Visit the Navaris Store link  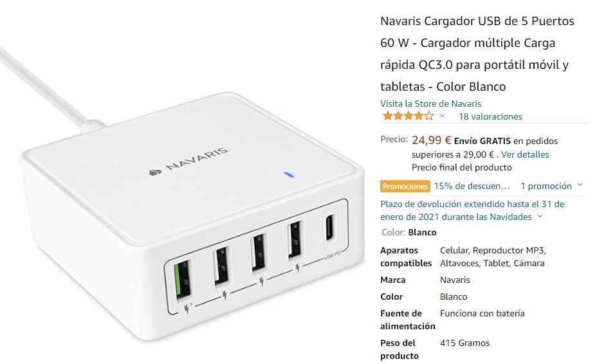[430, 104]
